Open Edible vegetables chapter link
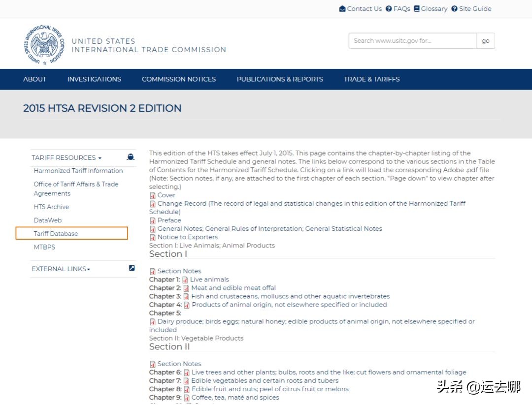Image resolution: width=532 pixels, height=405 pixels. (265, 380)
